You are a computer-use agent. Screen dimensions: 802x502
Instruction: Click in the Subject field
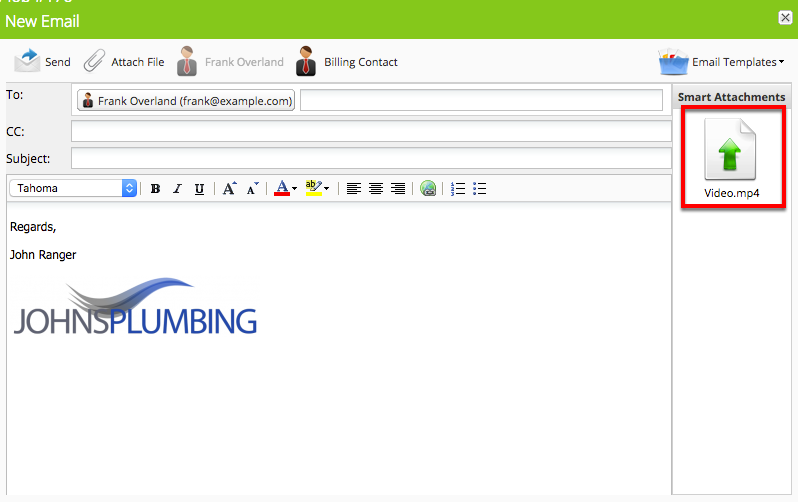click(371, 158)
